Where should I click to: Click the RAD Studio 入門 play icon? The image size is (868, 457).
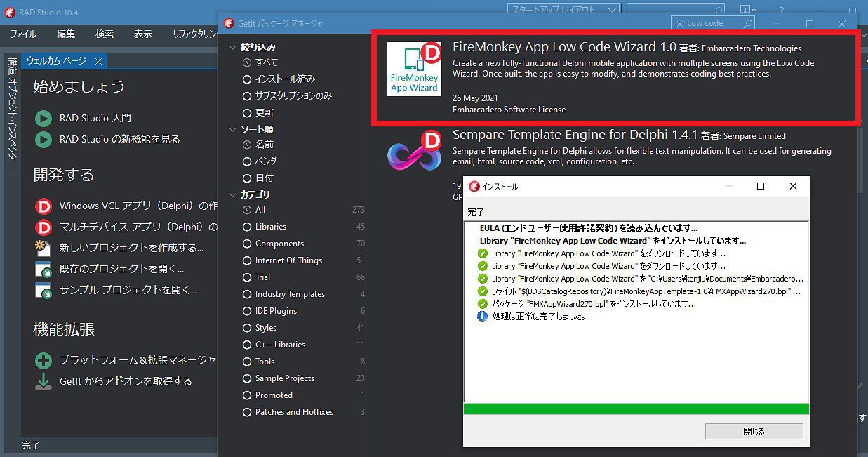coord(44,118)
